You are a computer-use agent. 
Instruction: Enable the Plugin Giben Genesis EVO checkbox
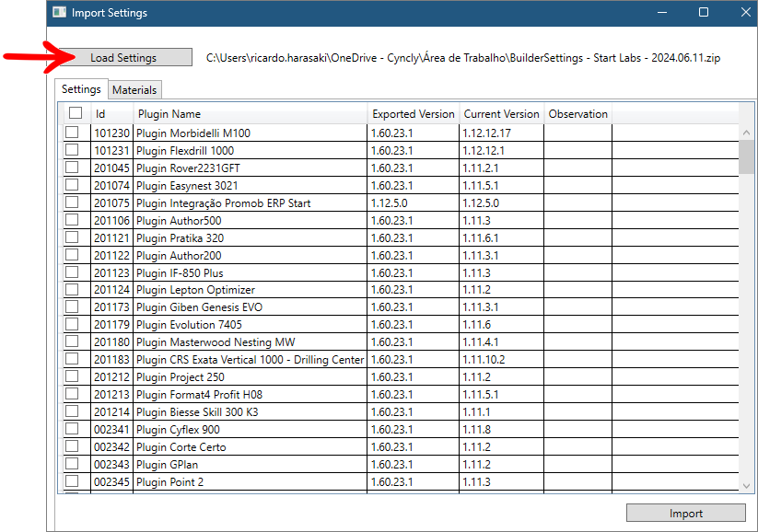(x=72, y=306)
